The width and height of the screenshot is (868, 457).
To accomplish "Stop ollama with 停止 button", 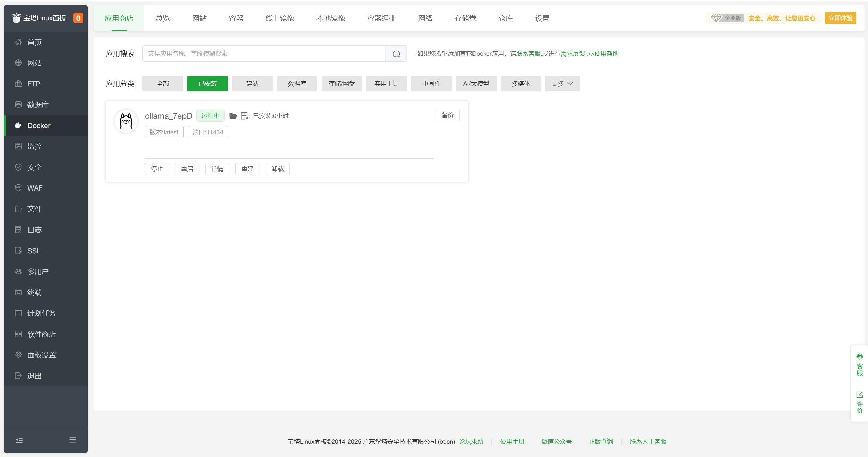I will coord(157,169).
